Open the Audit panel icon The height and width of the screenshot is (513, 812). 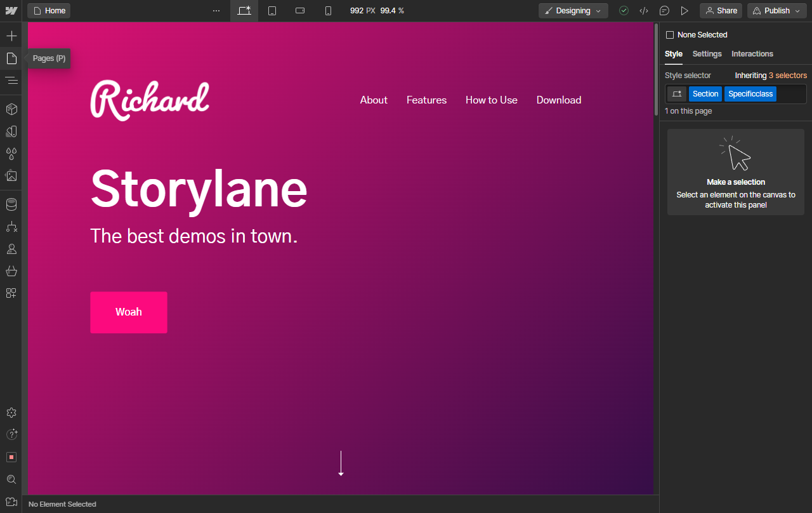pyautogui.click(x=11, y=502)
